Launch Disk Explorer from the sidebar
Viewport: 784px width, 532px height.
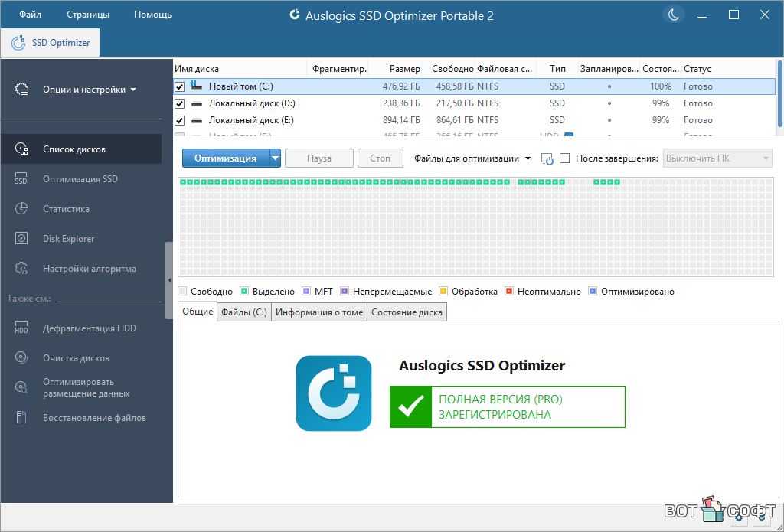pyautogui.click(x=81, y=239)
